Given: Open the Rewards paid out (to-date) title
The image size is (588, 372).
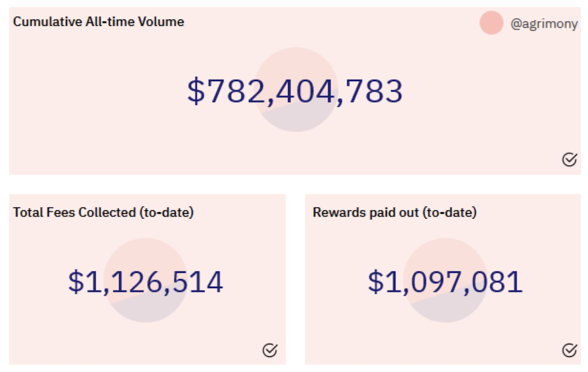Looking at the screenshot, I should [x=395, y=212].
